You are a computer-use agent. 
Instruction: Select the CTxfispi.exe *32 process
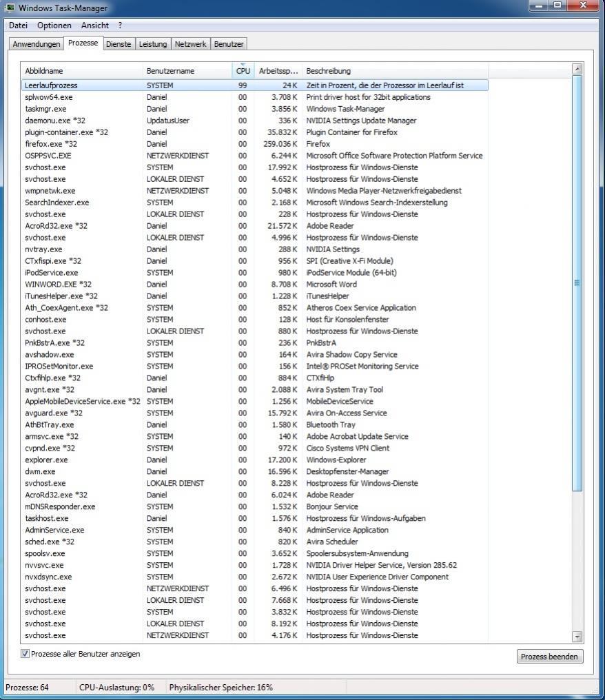(254, 260)
